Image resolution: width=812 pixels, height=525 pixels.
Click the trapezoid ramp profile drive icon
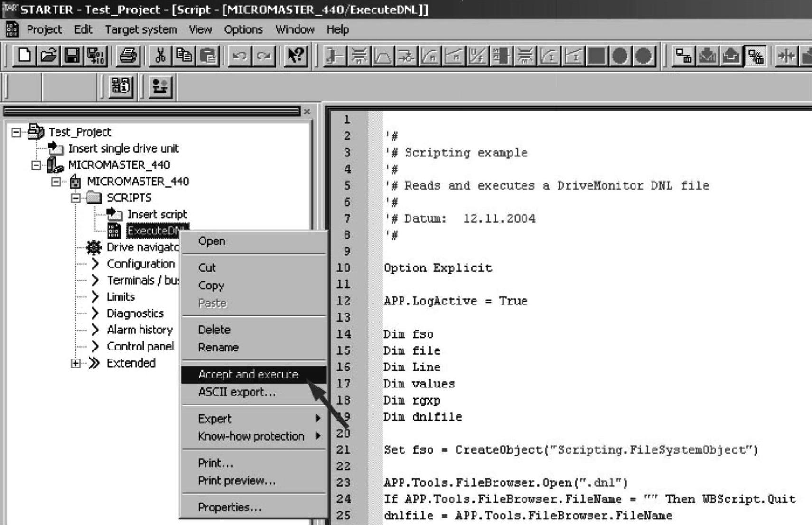point(383,56)
